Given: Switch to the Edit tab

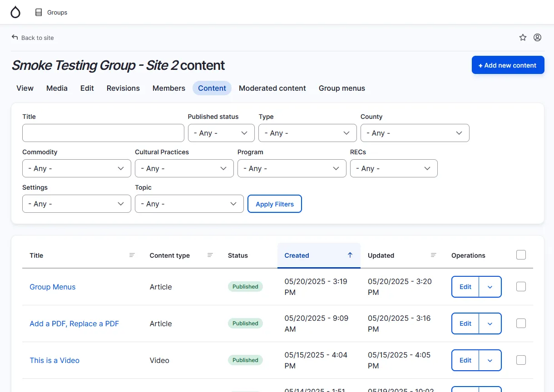Looking at the screenshot, I should [87, 88].
